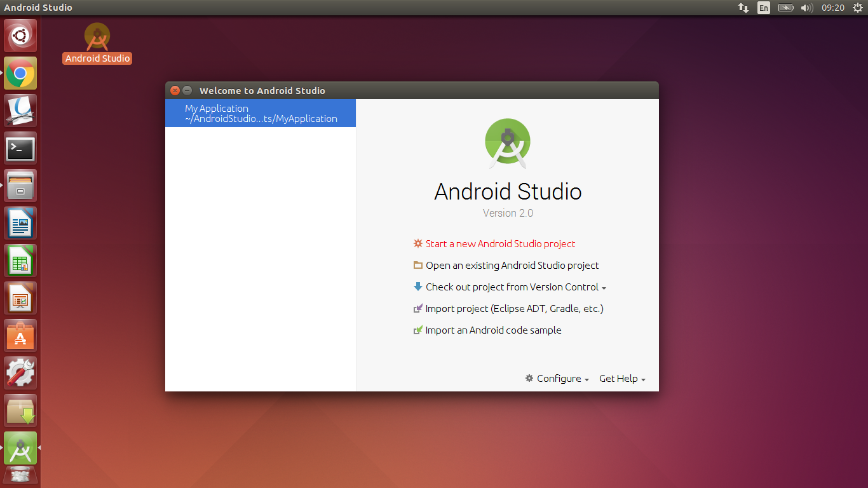Launch Google Chrome from the launcher
Viewport: 868px width, 488px height.
20,74
